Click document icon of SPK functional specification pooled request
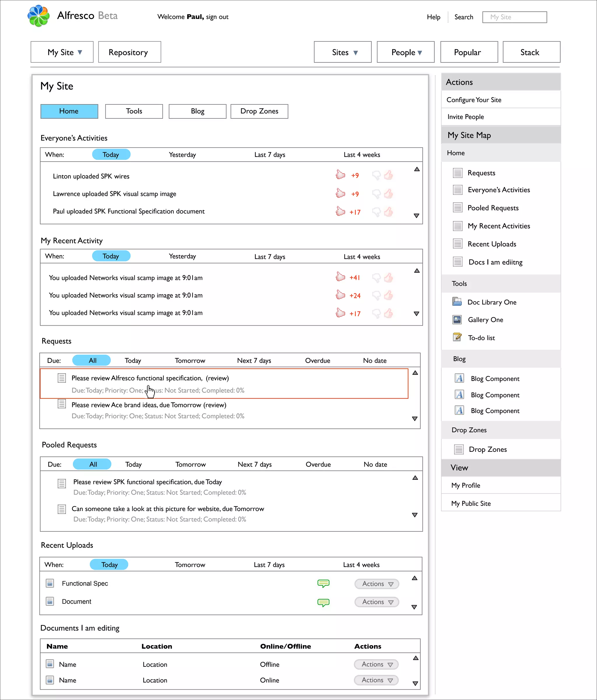This screenshot has width=597, height=700. [62, 484]
